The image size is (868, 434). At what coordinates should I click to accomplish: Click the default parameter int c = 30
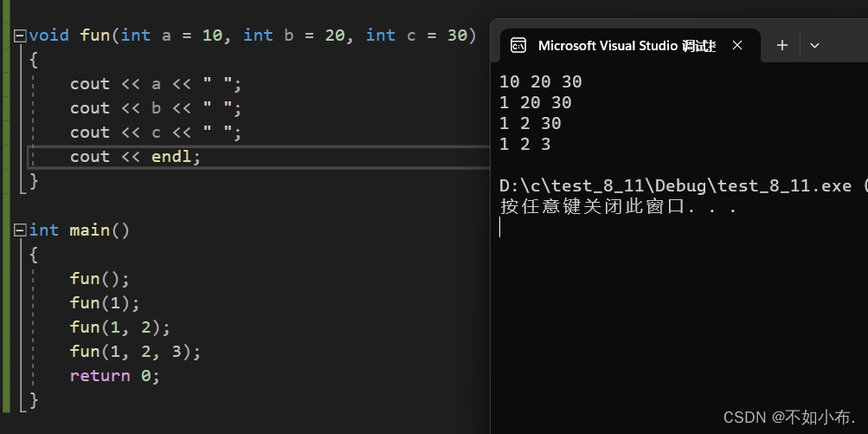(416, 36)
